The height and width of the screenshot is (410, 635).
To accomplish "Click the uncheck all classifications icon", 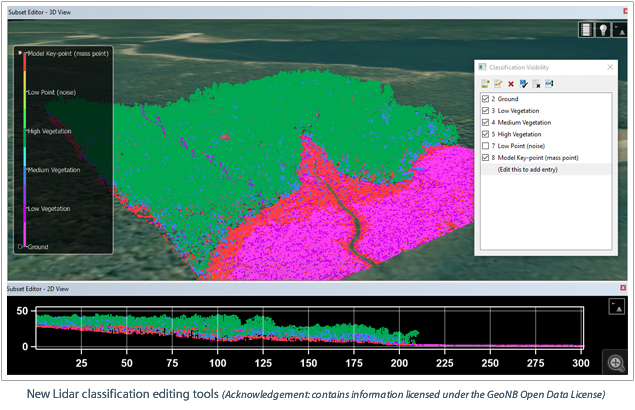I will click(x=537, y=83).
